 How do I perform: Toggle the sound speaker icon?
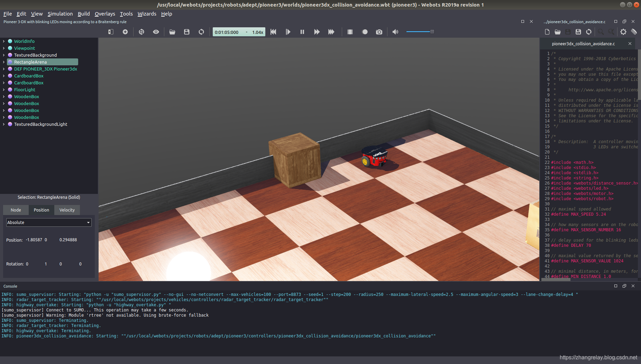(395, 32)
